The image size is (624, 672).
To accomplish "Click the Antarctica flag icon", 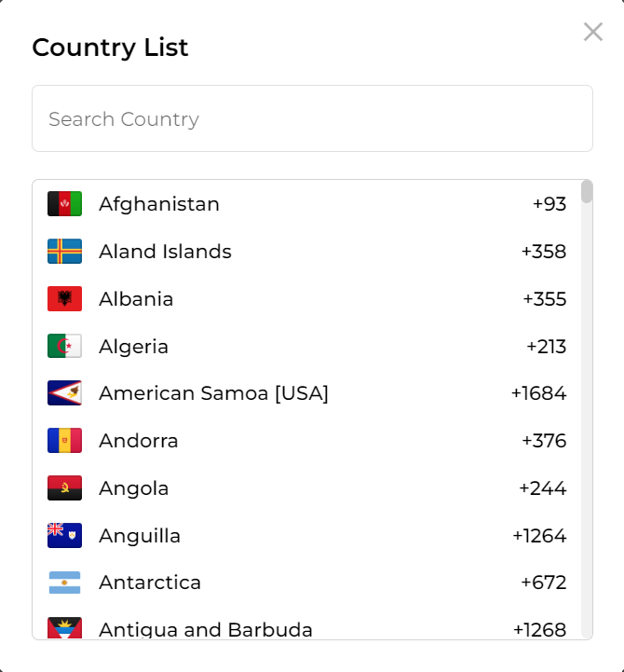I will [x=64, y=583].
